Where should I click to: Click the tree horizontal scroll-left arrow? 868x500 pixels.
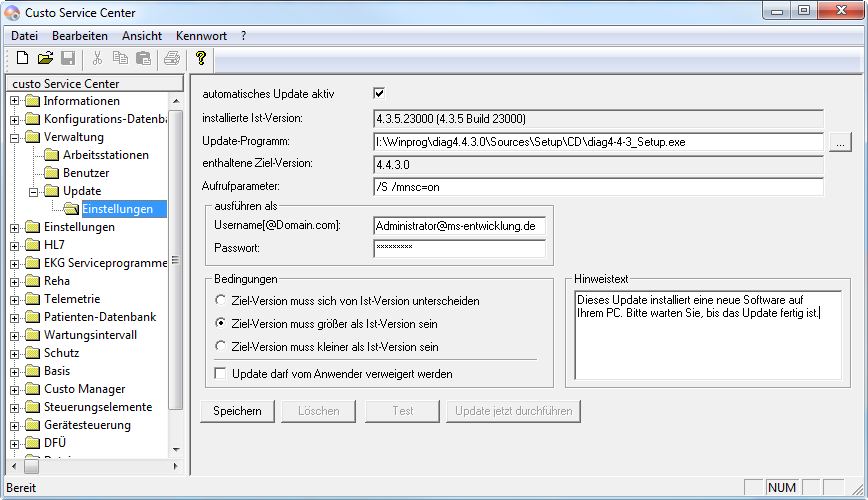tap(14, 466)
